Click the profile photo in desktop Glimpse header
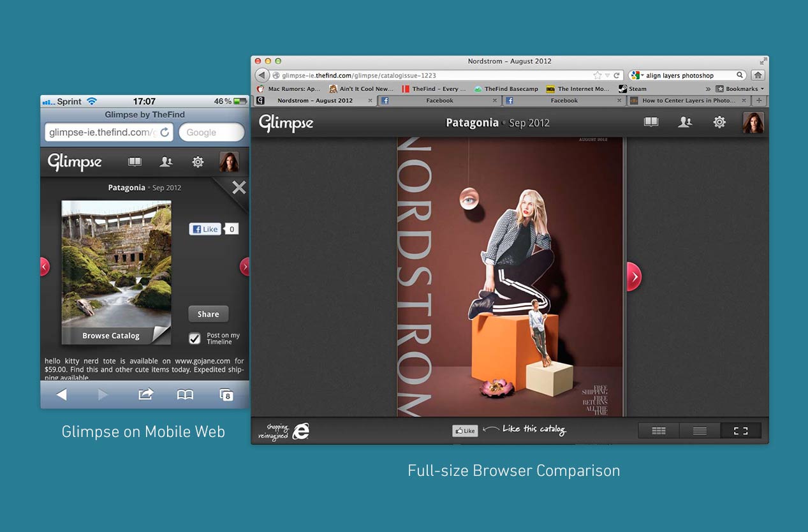808x532 pixels. [x=753, y=122]
